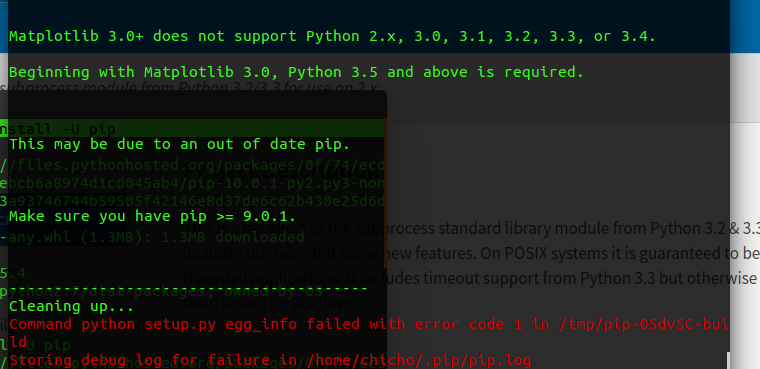Click the line 'Matplotlib 3.0+ does not support Python 2.x'
The image size is (760, 369).
coord(332,36)
